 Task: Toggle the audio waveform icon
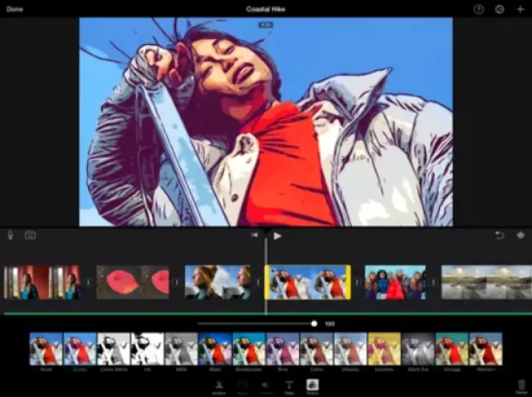[521, 235]
